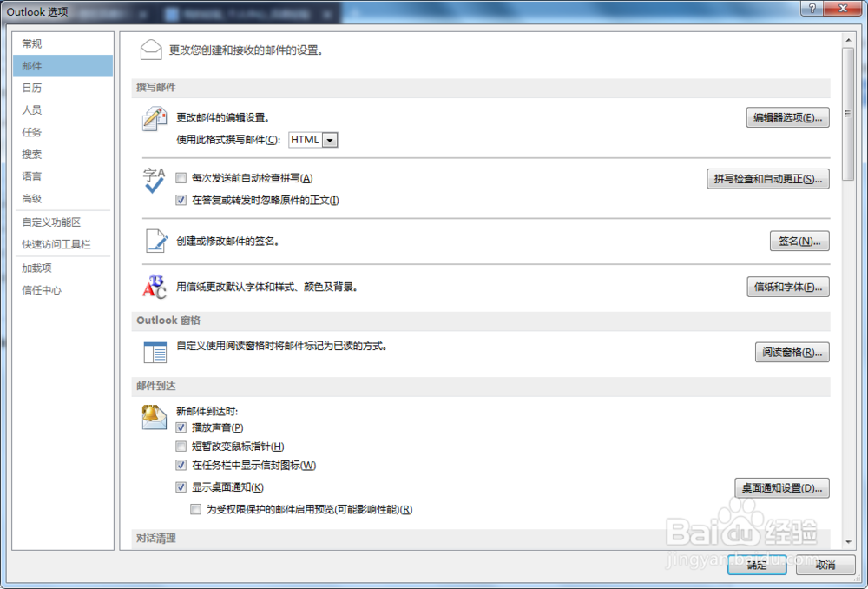The height and width of the screenshot is (589, 868).
Task: Open 编辑器选项 settings
Action: coord(787,117)
